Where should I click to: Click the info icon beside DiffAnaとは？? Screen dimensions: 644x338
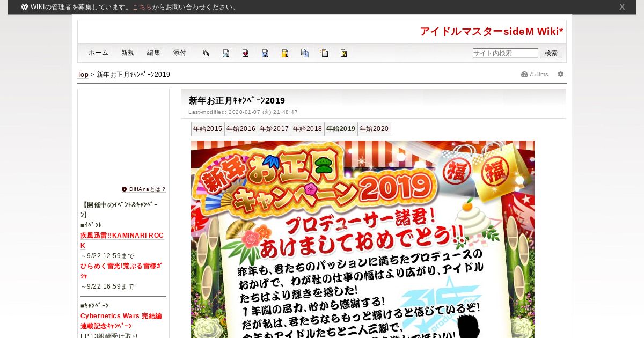(x=124, y=189)
